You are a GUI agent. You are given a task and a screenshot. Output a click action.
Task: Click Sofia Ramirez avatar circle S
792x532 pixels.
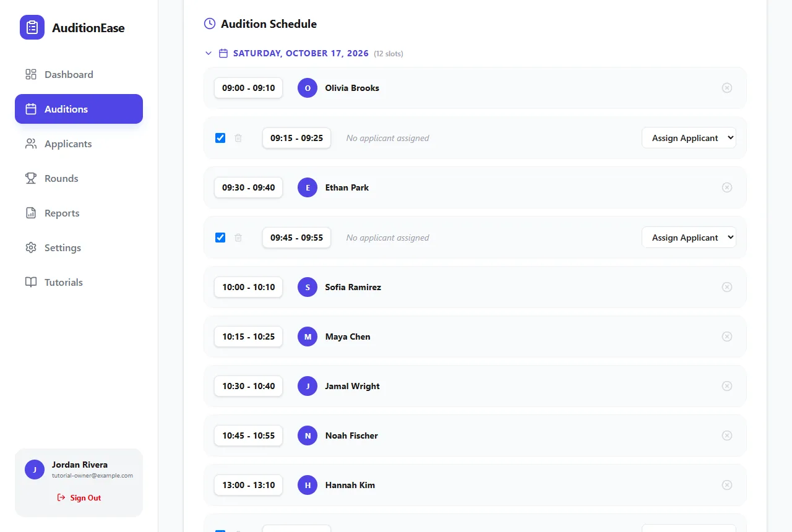(x=308, y=287)
